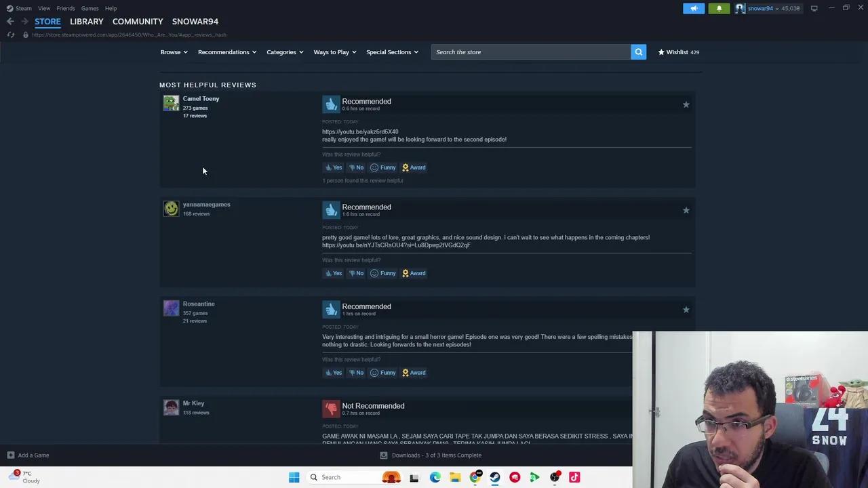Give an Award to Roseantine's review

point(414,373)
